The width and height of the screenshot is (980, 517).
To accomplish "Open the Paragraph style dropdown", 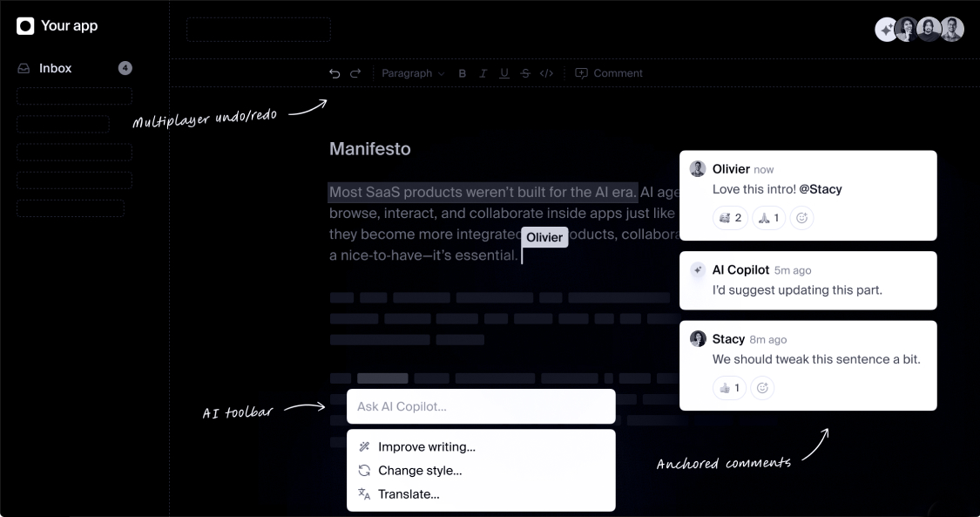I will 413,74.
